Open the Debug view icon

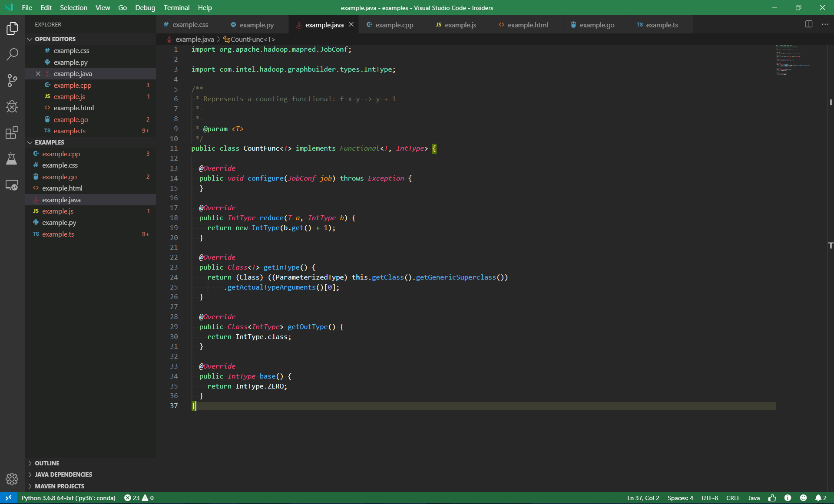click(x=12, y=106)
